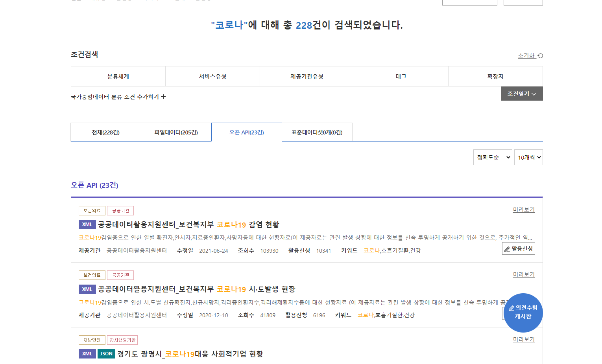The height and width of the screenshot is (364, 602).
Task: Click 보건의료 tag on 시·도발생 현황 entry
Action: click(x=92, y=275)
